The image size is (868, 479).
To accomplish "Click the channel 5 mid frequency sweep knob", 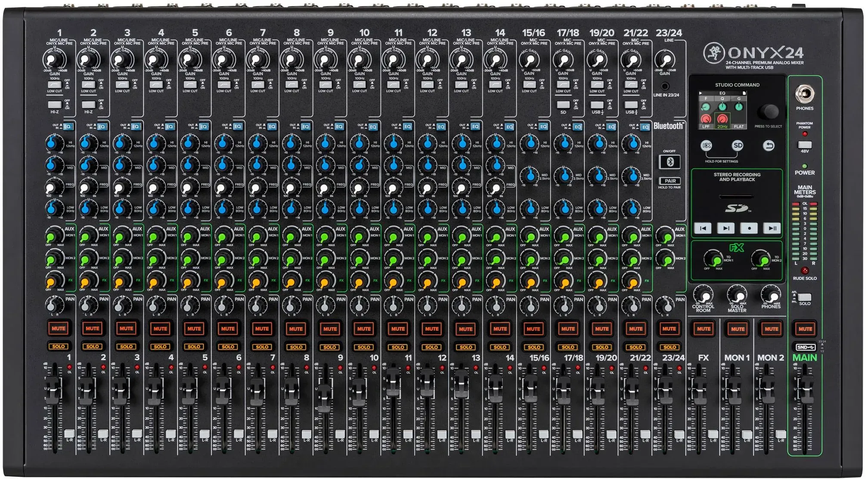I will (x=189, y=188).
